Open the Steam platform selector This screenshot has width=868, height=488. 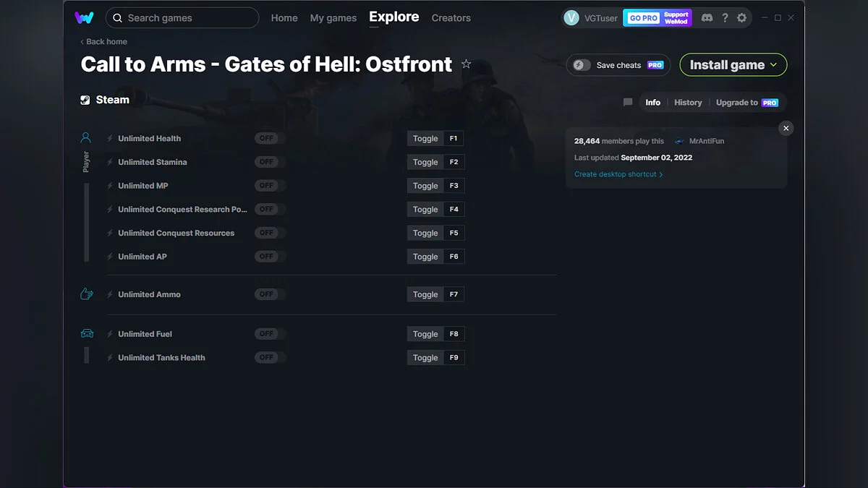pyautogui.click(x=105, y=100)
